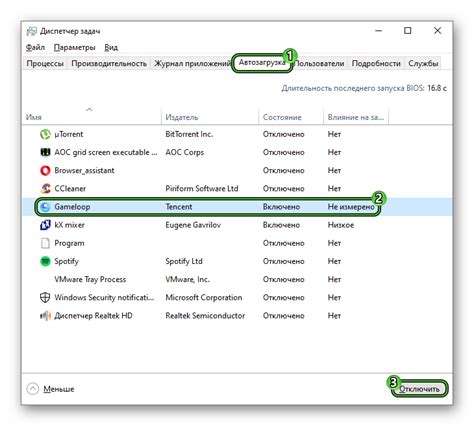
Task: Select the Диспетчер Realtek HD entry
Action: [93, 316]
